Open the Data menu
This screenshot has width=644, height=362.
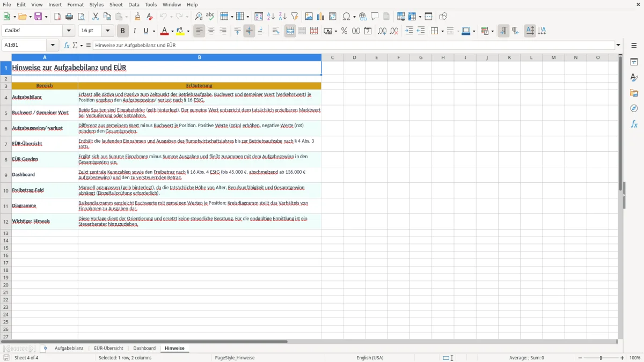(x=134, y=4)
